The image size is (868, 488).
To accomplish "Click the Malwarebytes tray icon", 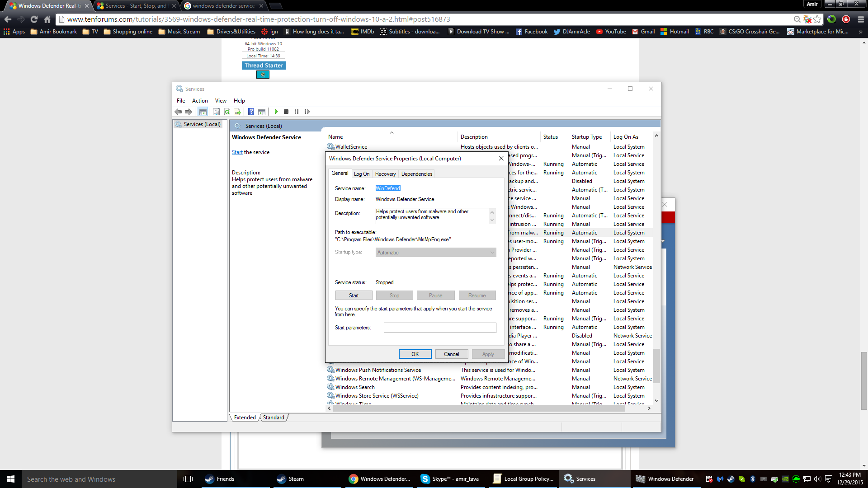I will (720, 479).
